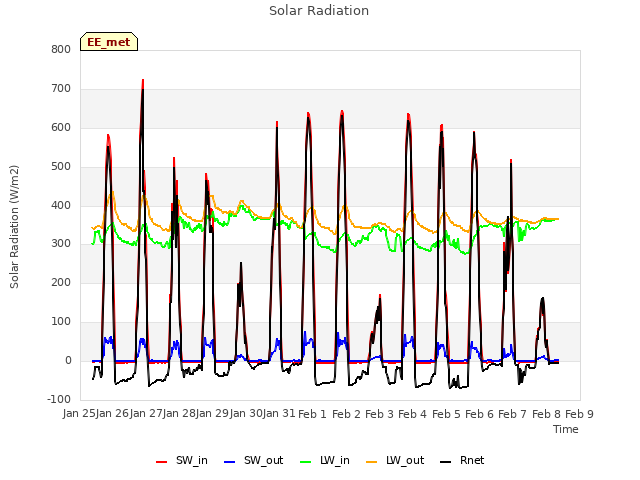Image resolution: width=640 pixels, height=480 pixels.
Task: Click the Jan 31 x-axis label
Action: [279, 414]
